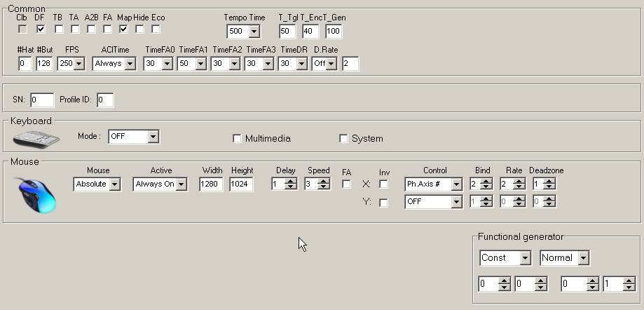The height and width of the screenshot is (310, 644).
Task: Enable Inv for the X axis
Action: 383,184
